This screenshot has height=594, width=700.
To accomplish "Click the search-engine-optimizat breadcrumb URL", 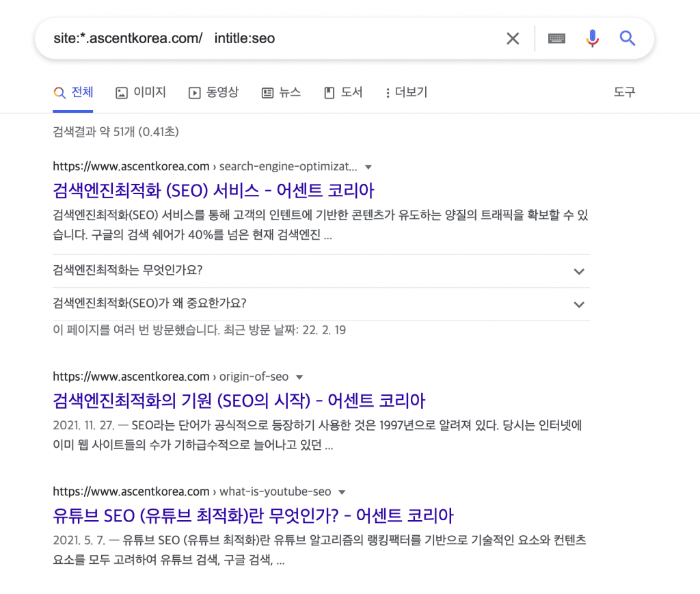I will coord(205,167).
